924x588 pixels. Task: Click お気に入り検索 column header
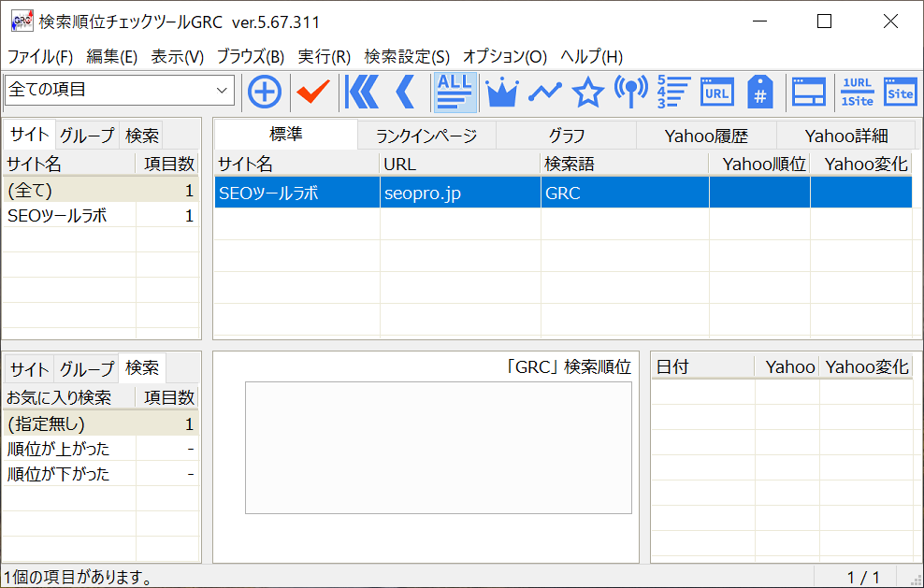pyautogui.click(x=69, y=397)
